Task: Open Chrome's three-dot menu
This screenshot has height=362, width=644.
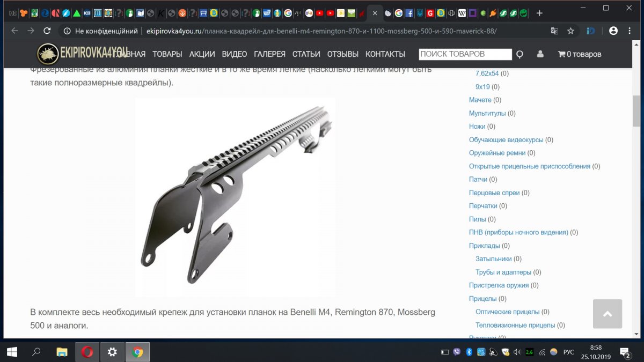Action: pyautogui.click(x=631, y=31)
